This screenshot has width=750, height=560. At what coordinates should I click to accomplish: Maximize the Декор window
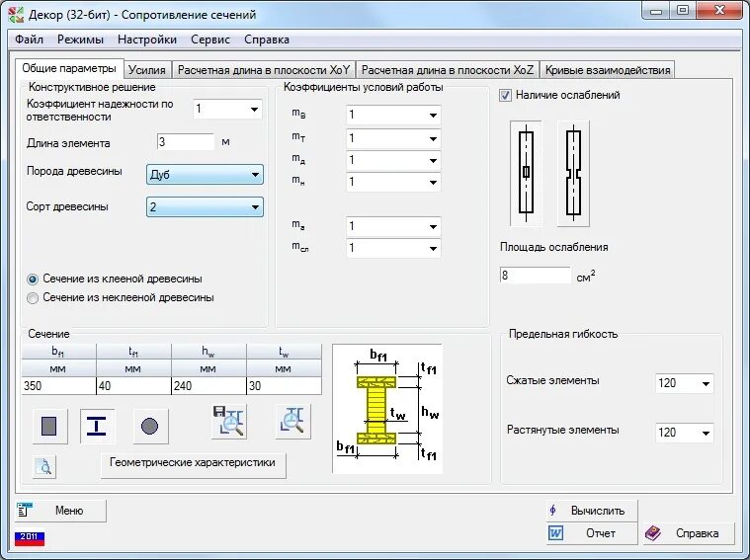tap(683, 11)
